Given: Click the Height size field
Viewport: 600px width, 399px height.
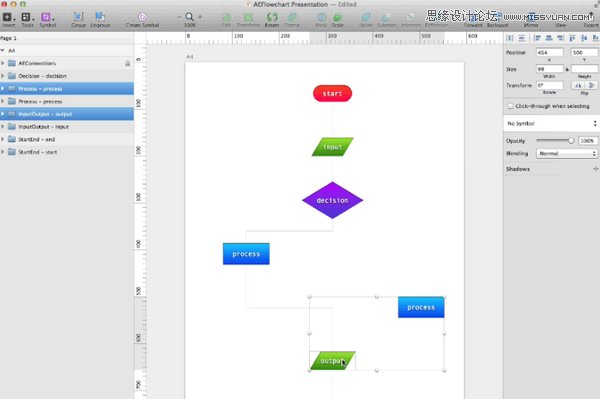Looking at the screenshot, I should pyautogui.click(x=584, y=69).
